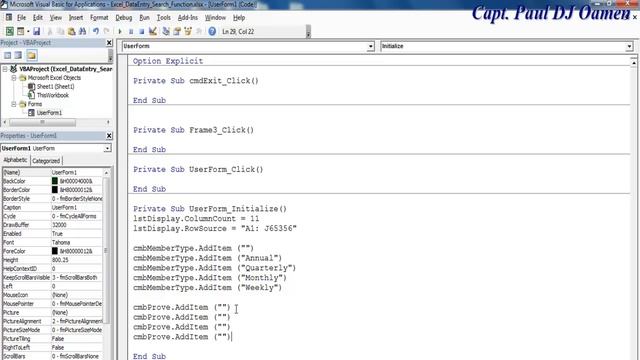Open the UserForm1 object selector in Properties
Image resolution: width=640 pixels, height=360 pixels.
[x=107, y=148]
